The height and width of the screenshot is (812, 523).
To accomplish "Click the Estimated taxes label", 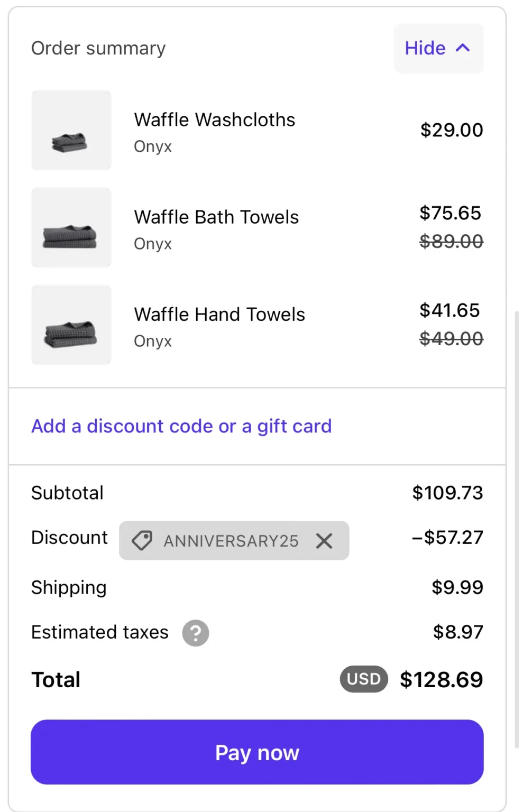I will pos(100,632).
